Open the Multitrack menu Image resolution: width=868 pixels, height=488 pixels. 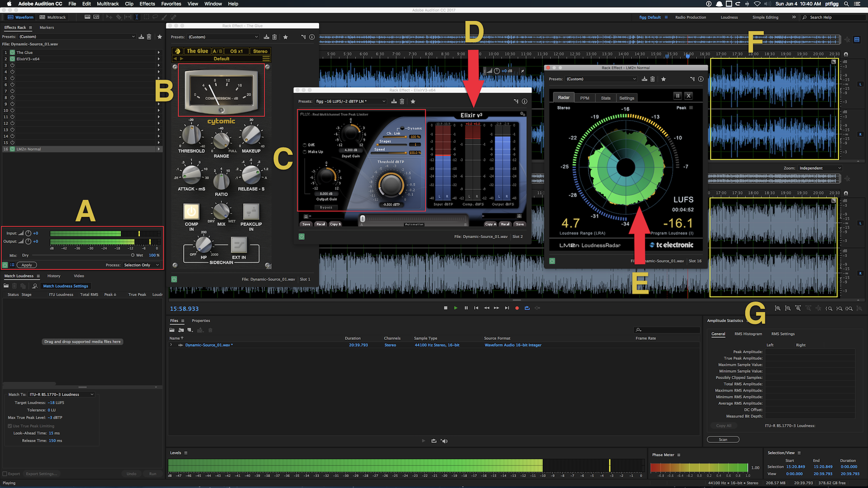pos(108,4)
